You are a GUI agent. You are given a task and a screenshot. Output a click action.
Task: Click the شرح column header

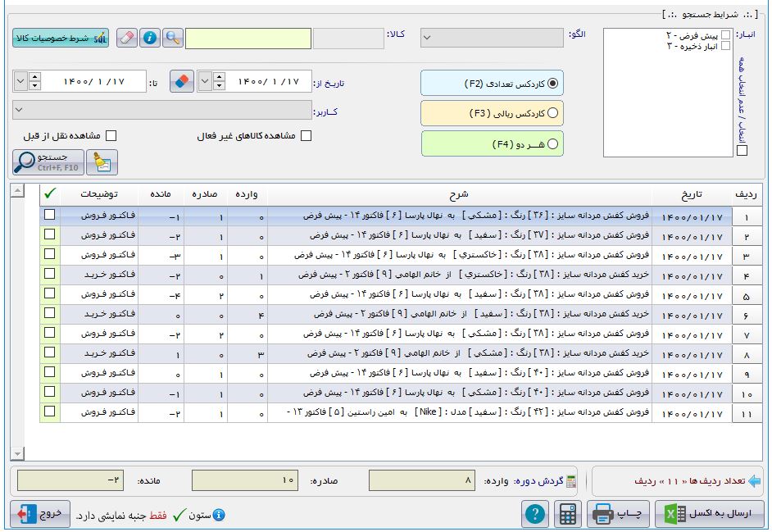[x=459, y=194]
